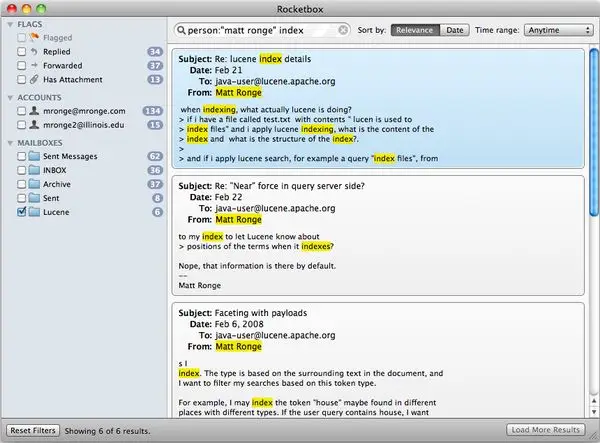
Task: Click the window resize grip icon
Action: pos(594,437)
